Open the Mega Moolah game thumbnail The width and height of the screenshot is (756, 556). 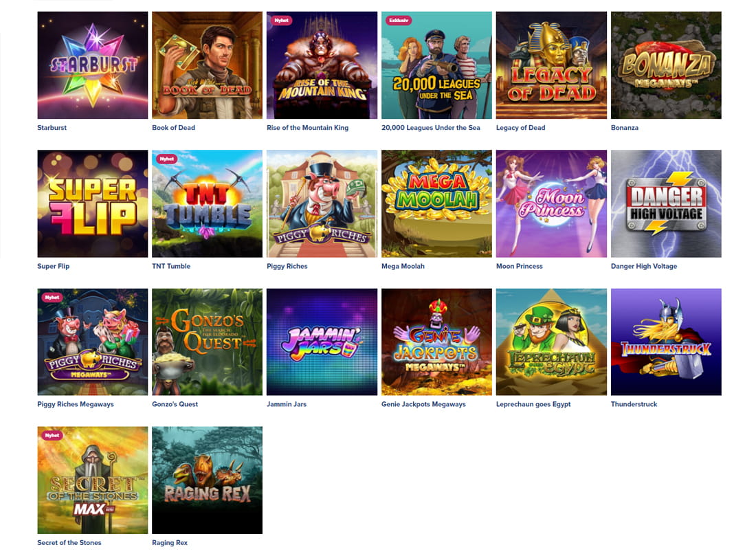point(437,203)
